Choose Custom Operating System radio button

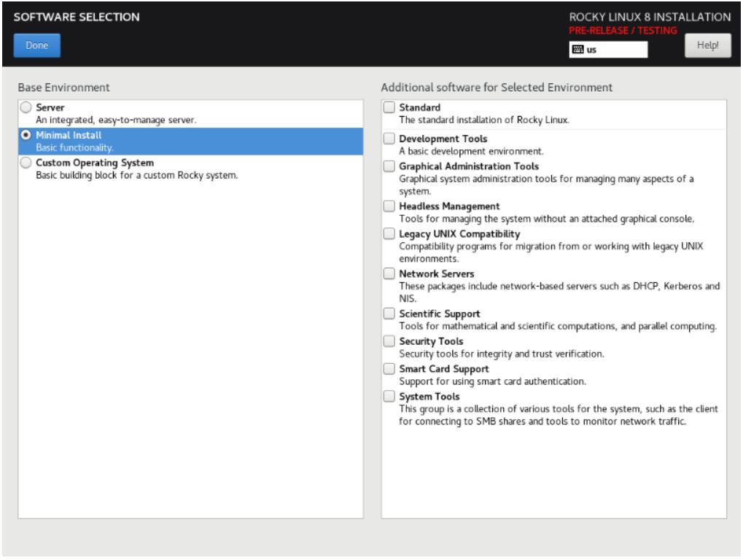tap(26, 163)
